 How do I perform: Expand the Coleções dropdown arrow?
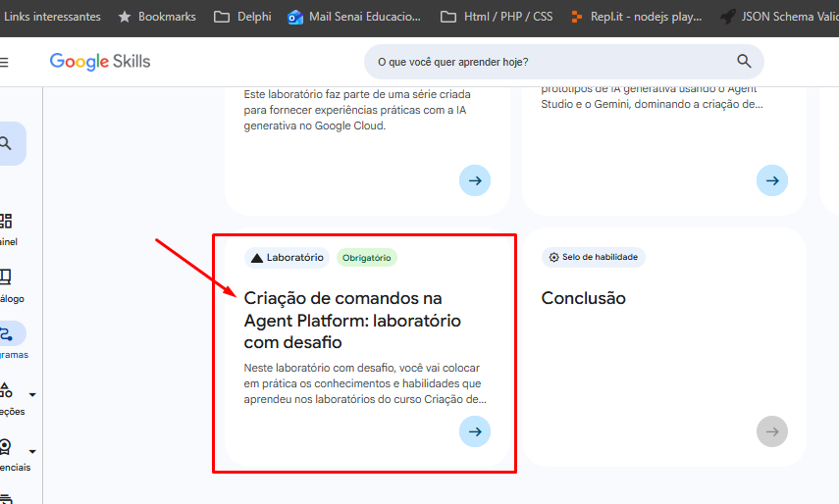pos(32,394)
